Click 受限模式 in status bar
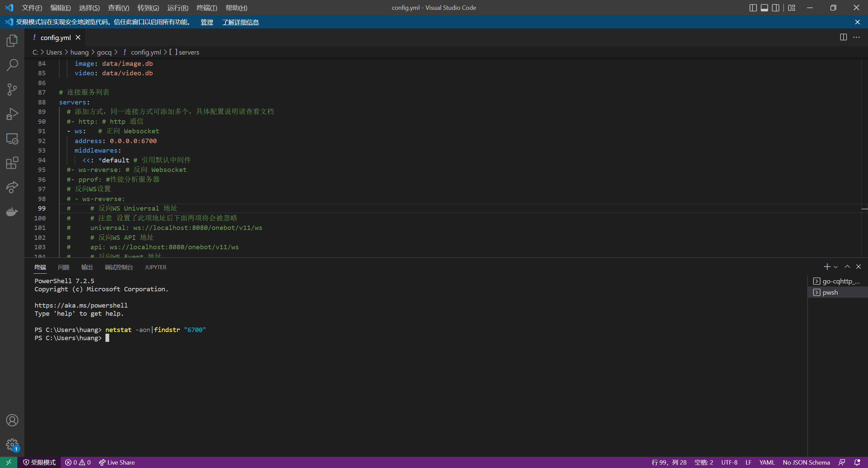868x468 pixels. click(39, 462)
